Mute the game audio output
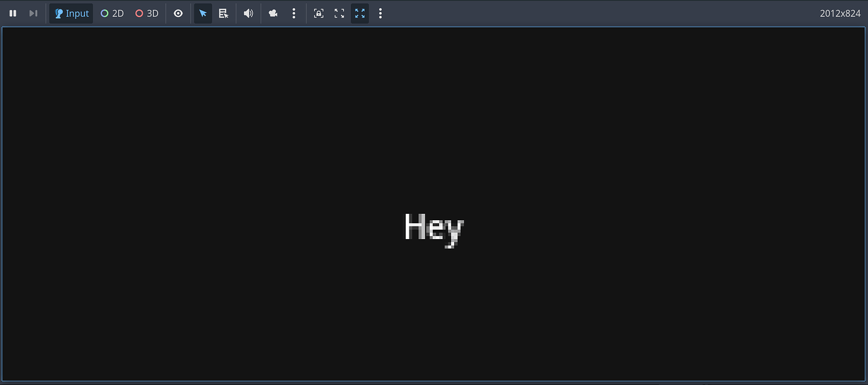868x385 pixels. pyautogui.click(x=248, y=13)
